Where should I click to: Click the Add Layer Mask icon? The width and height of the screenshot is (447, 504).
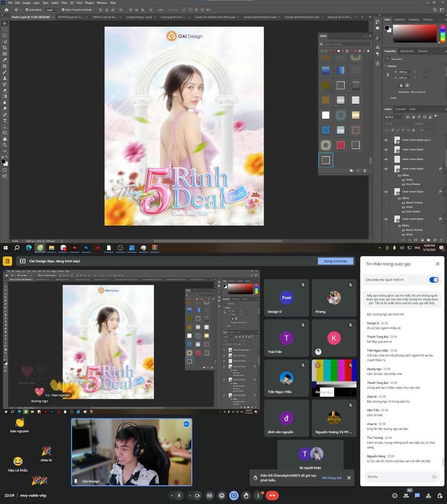pos(416,239)
